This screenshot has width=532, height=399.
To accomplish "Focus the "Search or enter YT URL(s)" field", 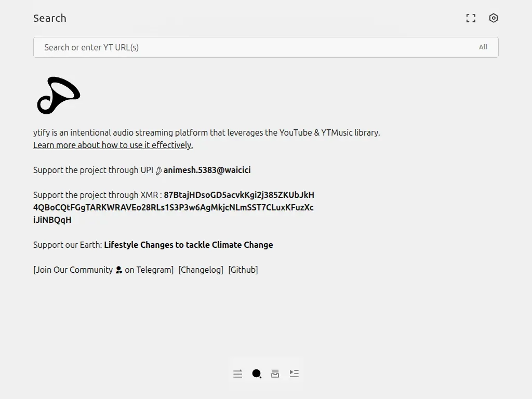I will (255, 47).
